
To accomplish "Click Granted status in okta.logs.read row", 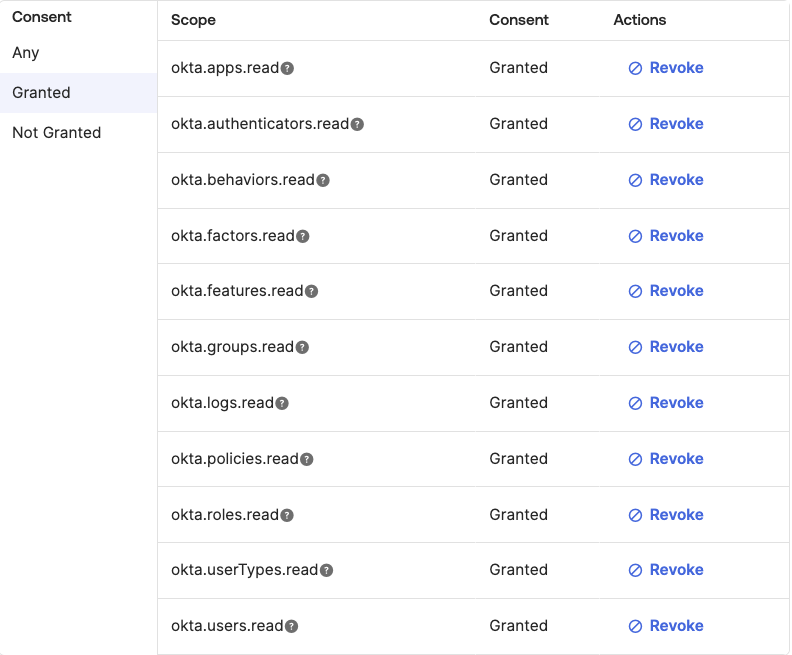I will coord(518,403).
